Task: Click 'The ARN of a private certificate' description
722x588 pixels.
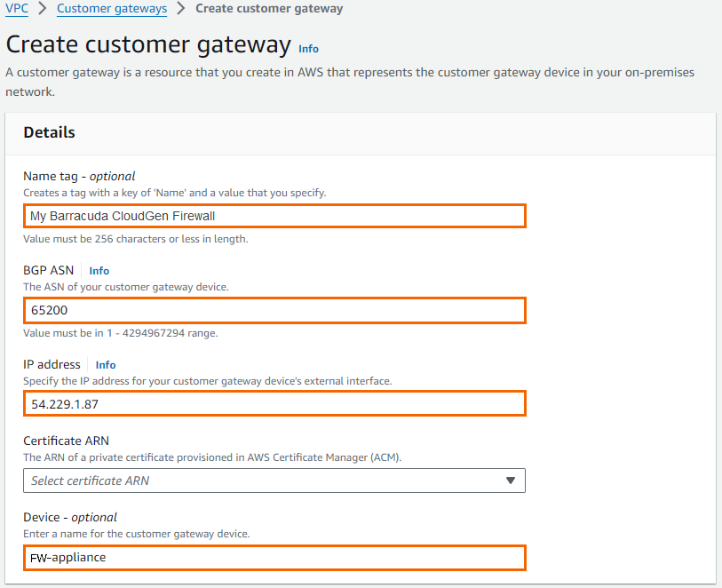Action: (212, 457)
